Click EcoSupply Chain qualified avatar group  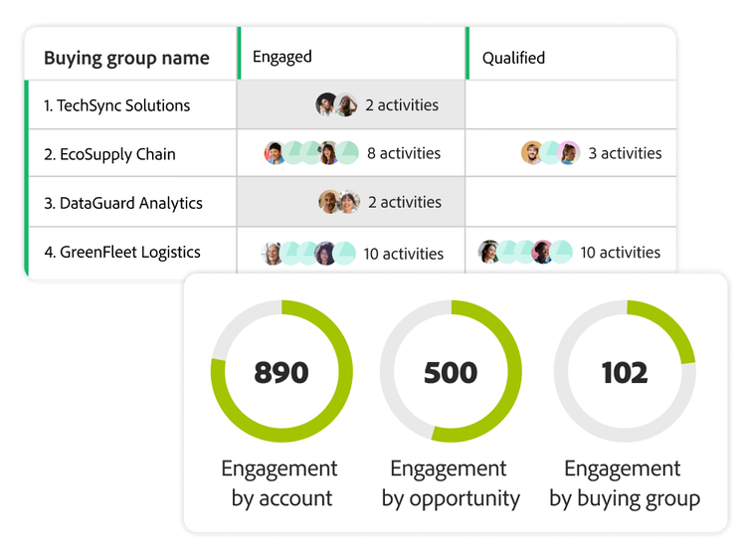pos(550,153)
